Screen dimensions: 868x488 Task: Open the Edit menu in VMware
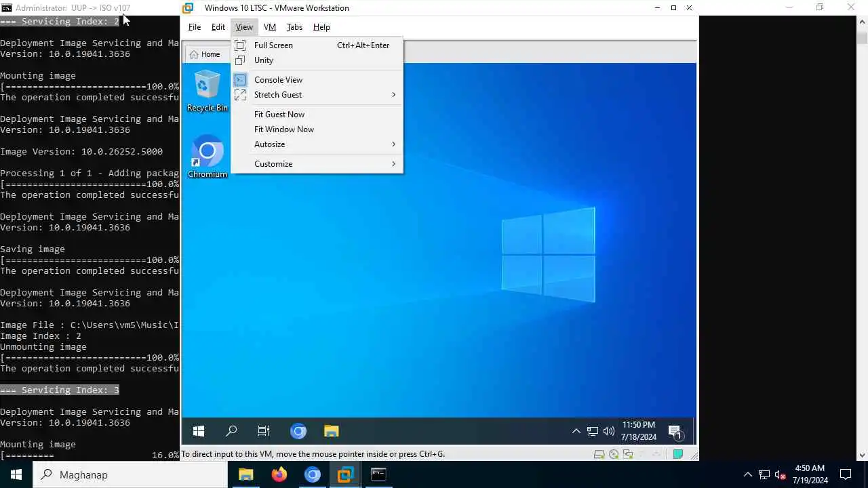click(x=218, y=27)
